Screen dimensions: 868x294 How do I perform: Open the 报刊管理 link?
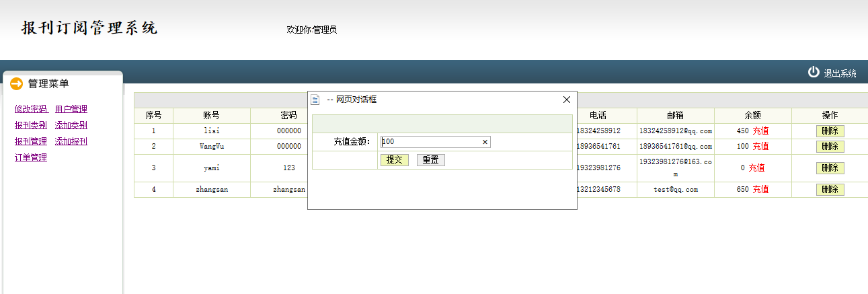tap(31, 141)
